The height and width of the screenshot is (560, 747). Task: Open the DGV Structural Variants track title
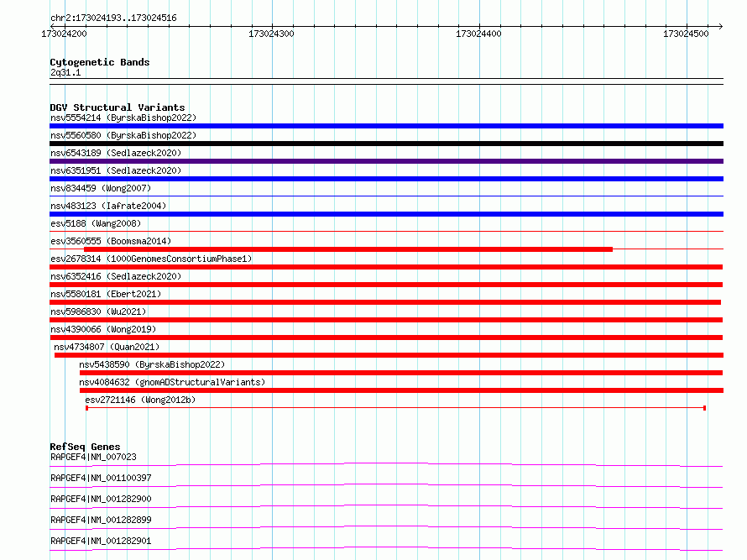pos(118,107)
